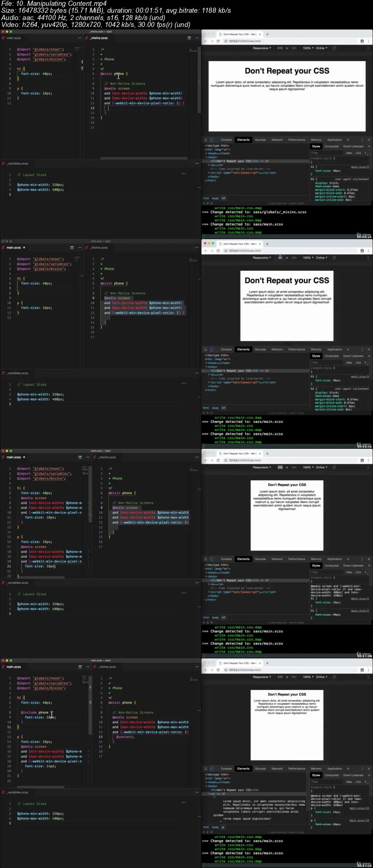Open the Computed pane in 00:00:24 frame
This screenshot has width=373, height=868.
pos(332,147)
